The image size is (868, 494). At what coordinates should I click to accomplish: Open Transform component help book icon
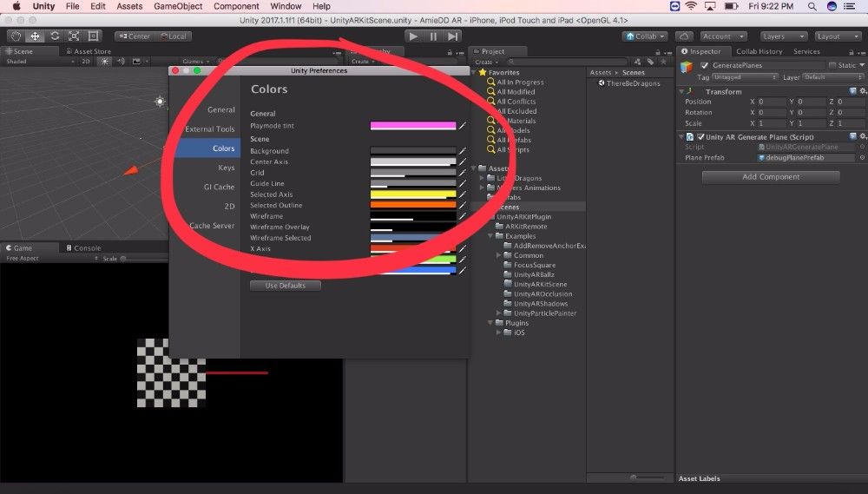pyautogui.click(x=852, y=91)
